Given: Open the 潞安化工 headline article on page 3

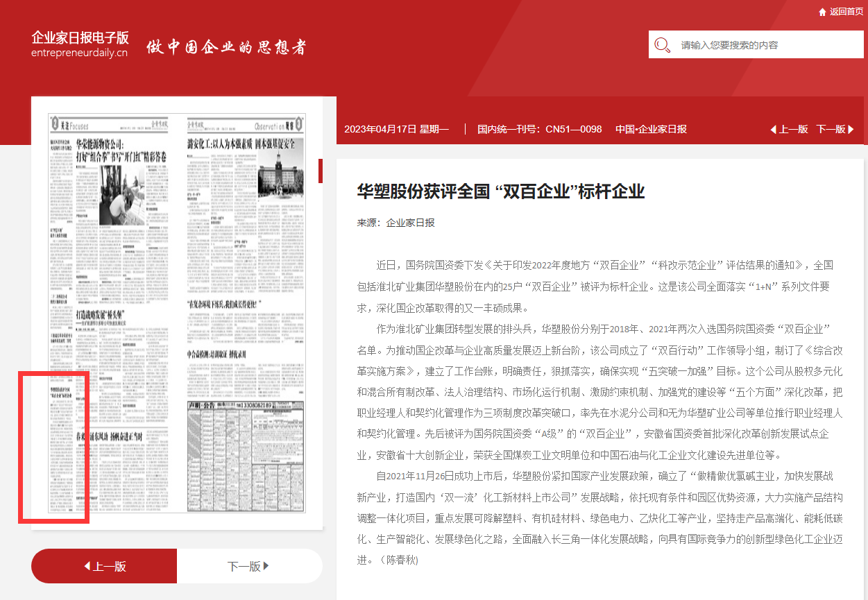Looking at the screenshot, I should pos(245,144).
